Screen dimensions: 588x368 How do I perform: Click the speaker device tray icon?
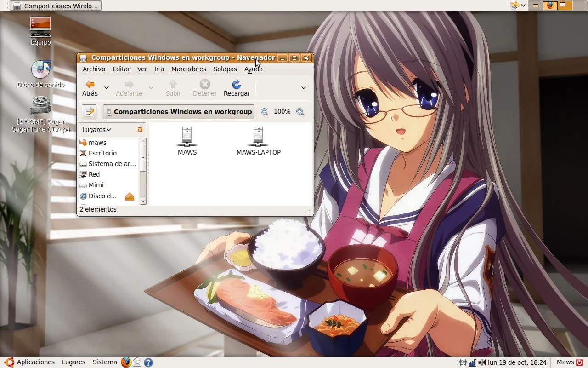(x=463, y=362)
